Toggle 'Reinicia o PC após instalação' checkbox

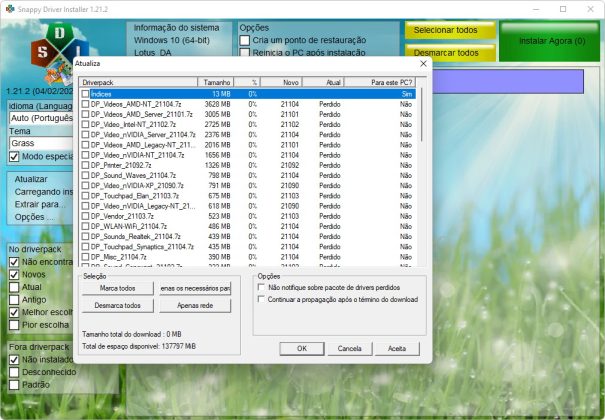tap(245, 52)
